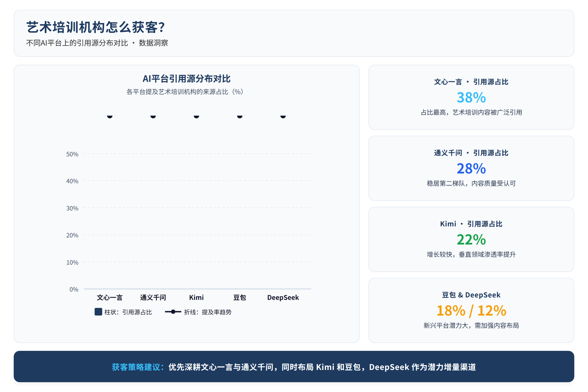Click the 38% value in 文心一言 card
This screenshot has height=392, width=588.
(x=471, y=98)
